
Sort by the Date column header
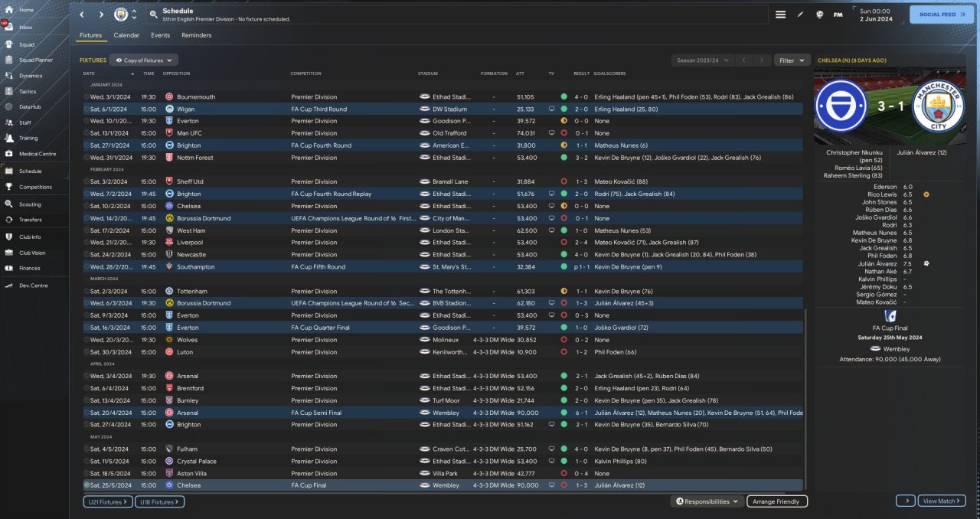pyautogui.click(x=89, y=73)
